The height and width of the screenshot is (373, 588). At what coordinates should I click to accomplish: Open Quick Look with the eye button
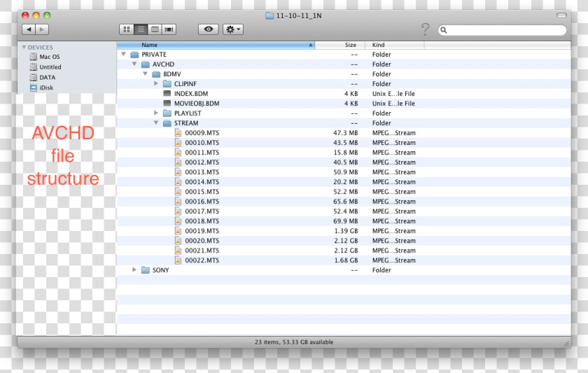point(209,29)
